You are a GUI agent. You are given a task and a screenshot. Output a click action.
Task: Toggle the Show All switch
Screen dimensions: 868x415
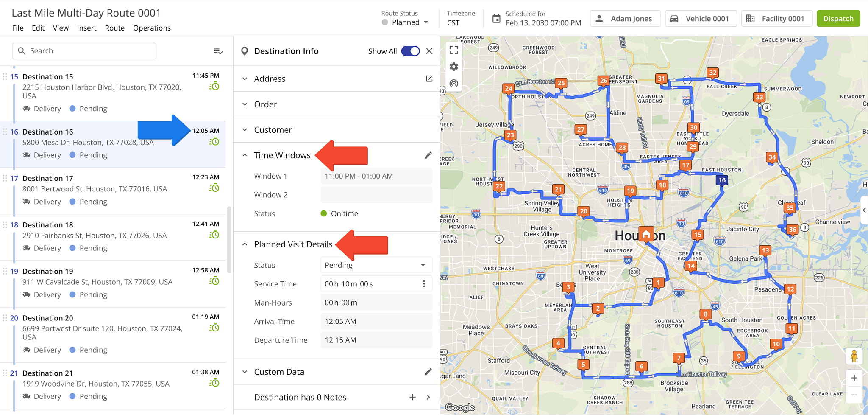click(x=410, y=51)
